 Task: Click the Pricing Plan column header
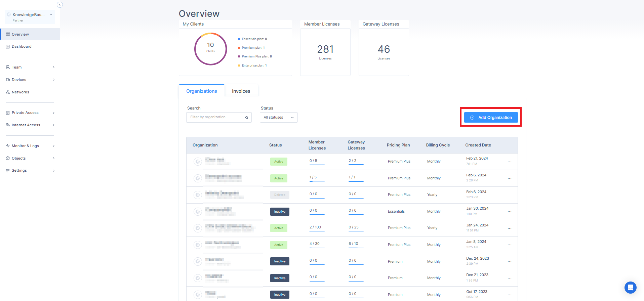pos(398,145)
